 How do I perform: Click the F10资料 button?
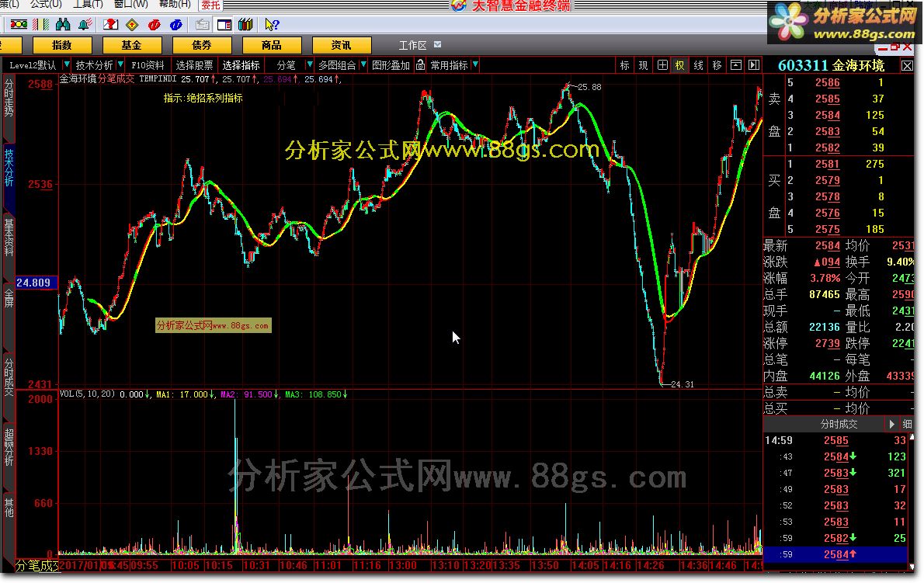click(148, 65)
